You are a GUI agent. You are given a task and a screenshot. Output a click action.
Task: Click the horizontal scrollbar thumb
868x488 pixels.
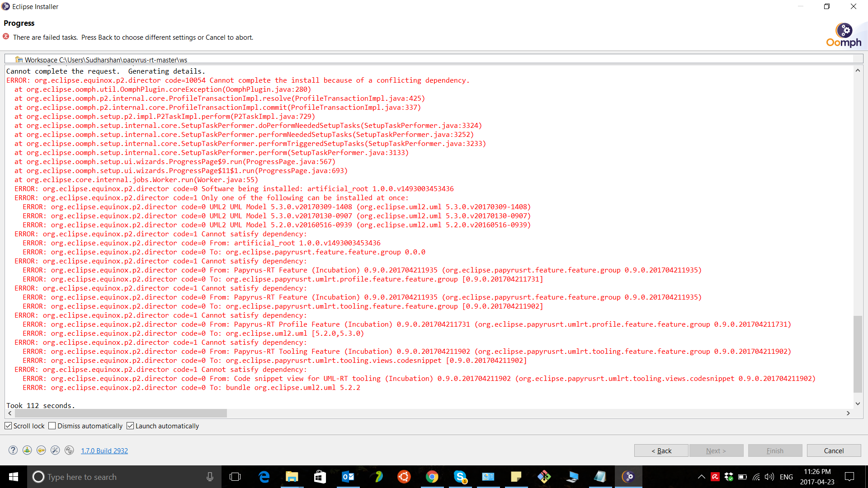120,413
